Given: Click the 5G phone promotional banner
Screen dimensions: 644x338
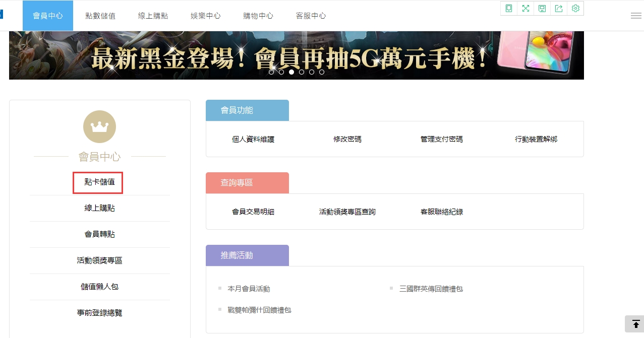Looking at the screenshot, I should click(x=296, y=55).
